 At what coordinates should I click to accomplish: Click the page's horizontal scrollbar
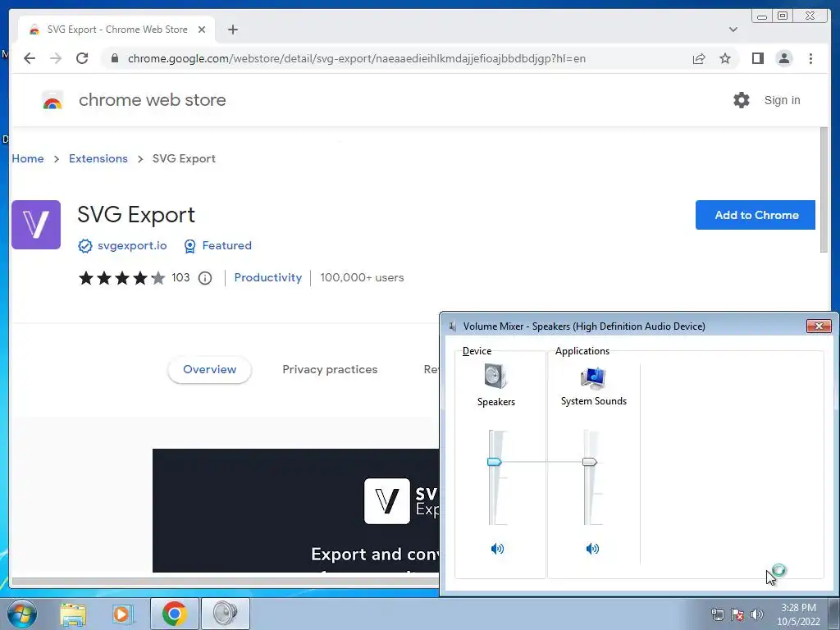(225, 581)
